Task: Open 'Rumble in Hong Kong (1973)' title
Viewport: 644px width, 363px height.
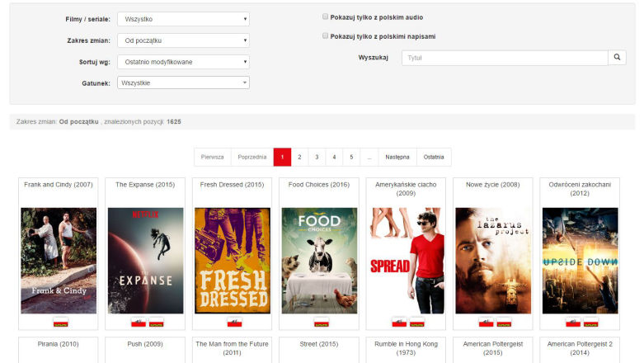Action: point(406,348)
